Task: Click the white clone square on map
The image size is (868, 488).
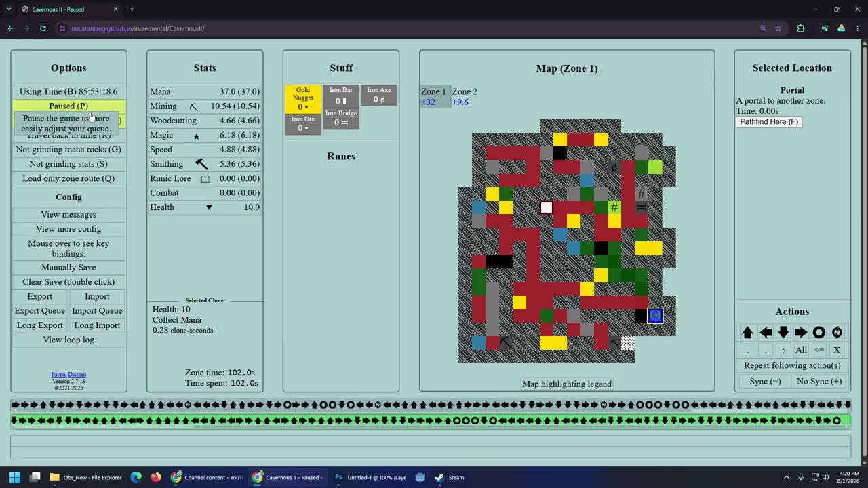Action: [x=547, y=207]
